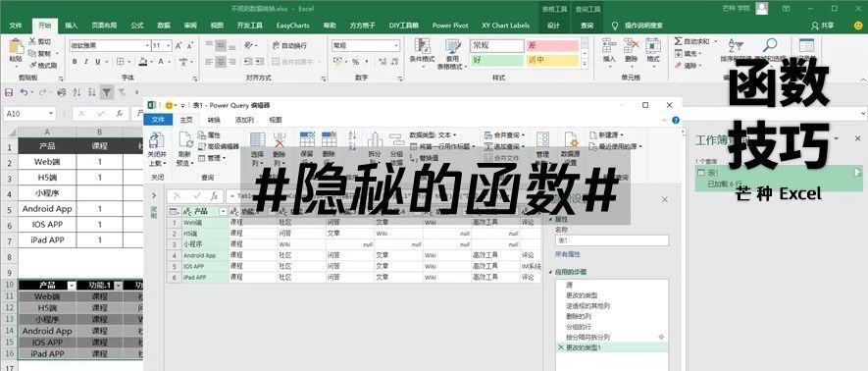Click the Save icon in Quick Access toolbar
This screenshot has width=868, height=371.
point(9,92)
